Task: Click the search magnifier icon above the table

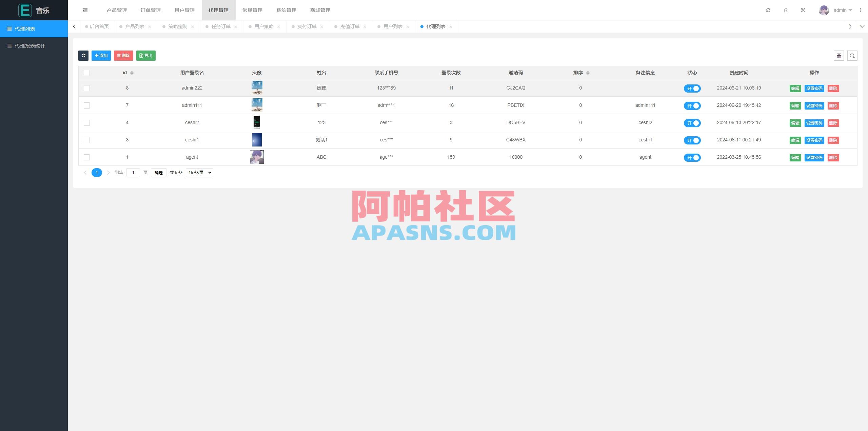Action: coord(852,56)
